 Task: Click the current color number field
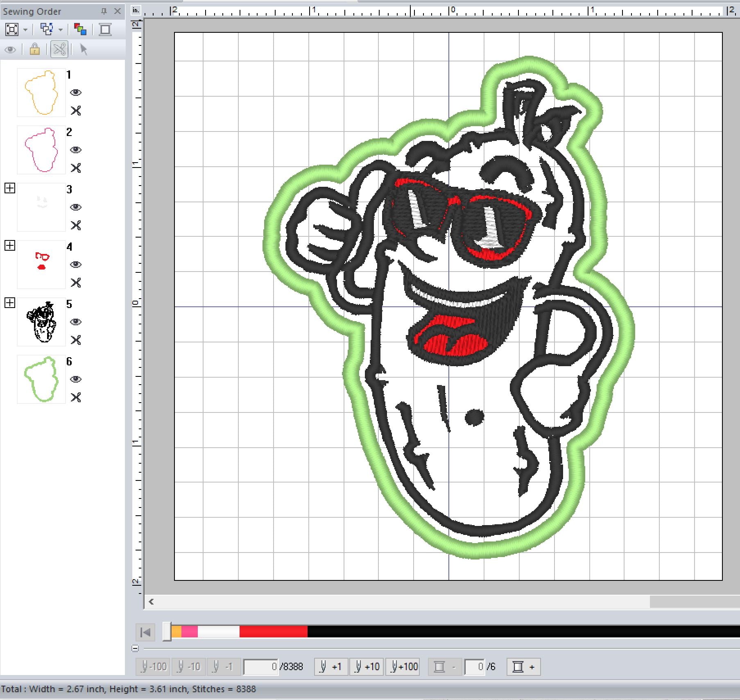pyautogui.click(x=474, y=667)
